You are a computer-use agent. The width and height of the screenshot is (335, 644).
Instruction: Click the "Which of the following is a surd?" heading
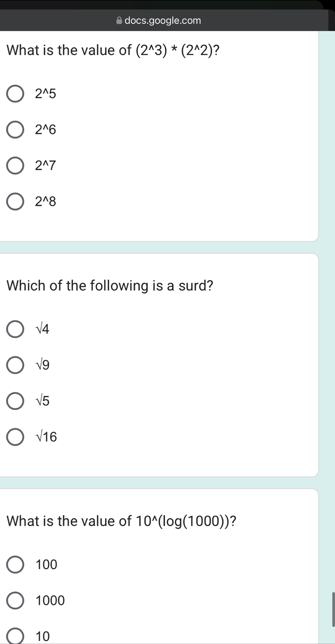pos(110,286)
